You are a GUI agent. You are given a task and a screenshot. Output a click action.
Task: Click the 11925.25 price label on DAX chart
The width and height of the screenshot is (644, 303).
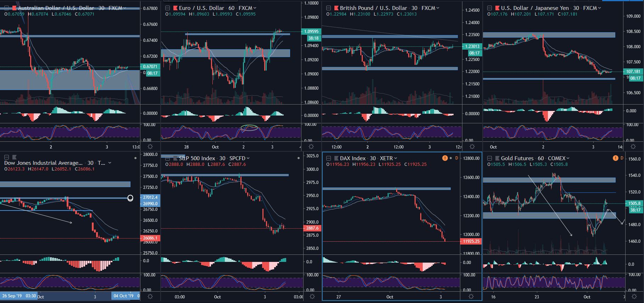[x=471, y=241]
